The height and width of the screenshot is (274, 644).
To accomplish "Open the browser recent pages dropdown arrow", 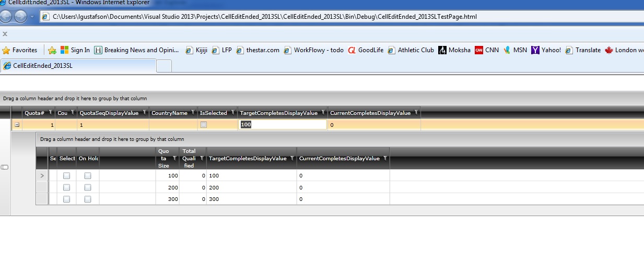I will click(32, 17).
